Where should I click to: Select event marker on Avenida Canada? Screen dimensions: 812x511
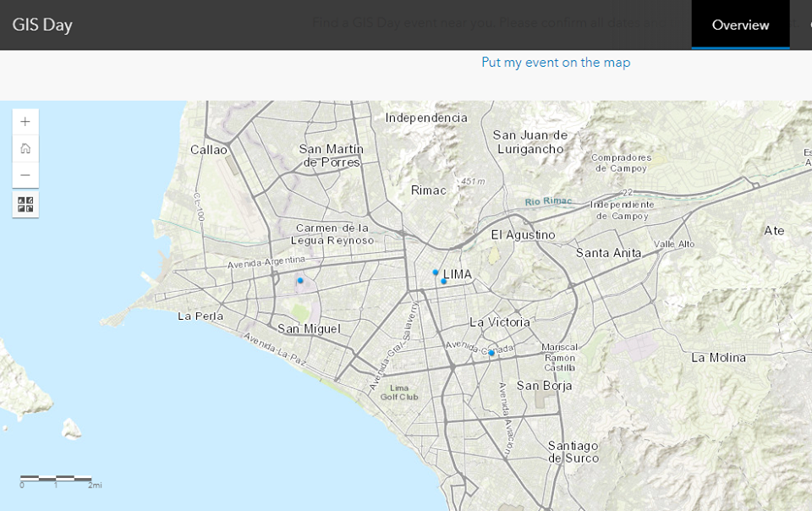pyautogui.click(x=491, y=353)
